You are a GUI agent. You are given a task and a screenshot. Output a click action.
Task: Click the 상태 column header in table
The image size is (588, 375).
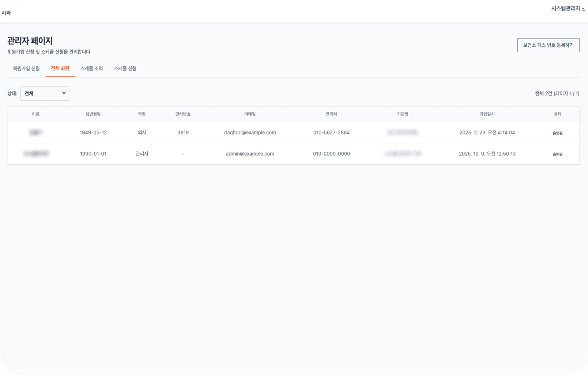coord(557,114)
